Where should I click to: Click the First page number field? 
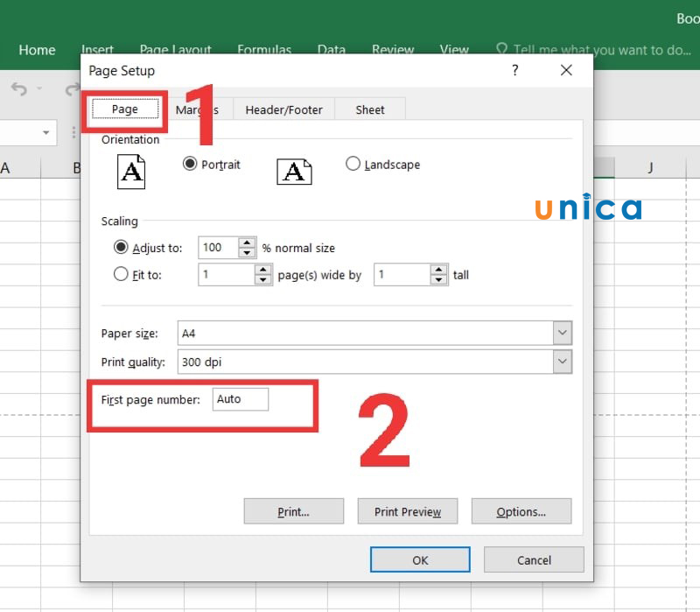[x=240, y=399]
